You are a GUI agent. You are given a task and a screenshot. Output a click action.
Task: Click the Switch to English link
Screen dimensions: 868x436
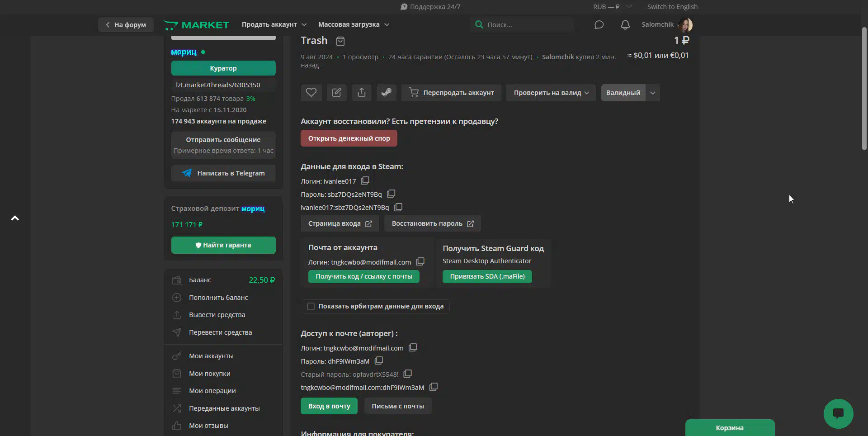click(x=672, y=6)
